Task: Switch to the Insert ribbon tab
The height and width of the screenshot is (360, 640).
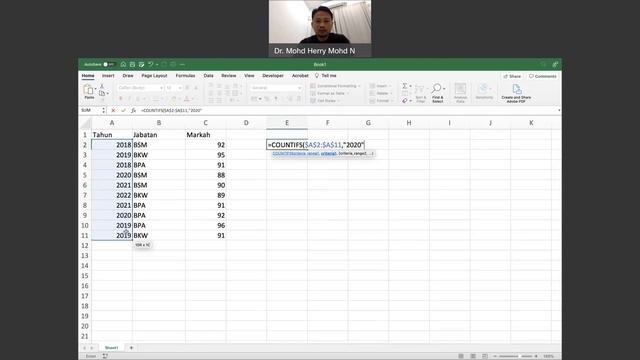Action: [x=108, y=76]
